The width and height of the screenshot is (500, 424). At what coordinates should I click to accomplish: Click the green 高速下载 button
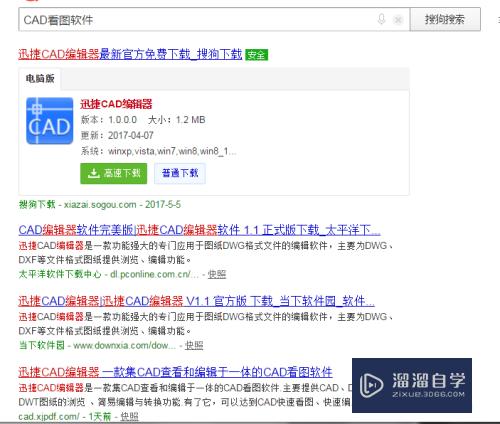113,173
